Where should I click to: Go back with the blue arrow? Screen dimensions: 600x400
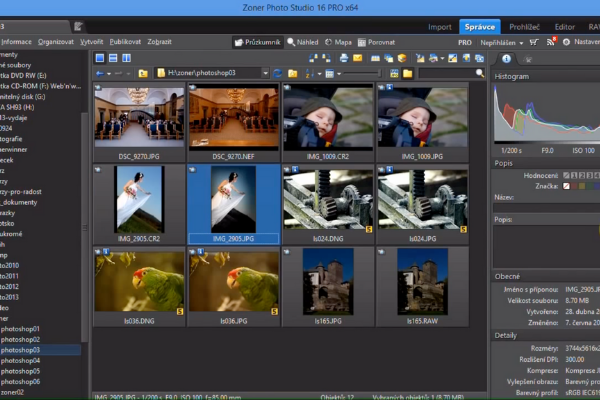tap(100, 73)
